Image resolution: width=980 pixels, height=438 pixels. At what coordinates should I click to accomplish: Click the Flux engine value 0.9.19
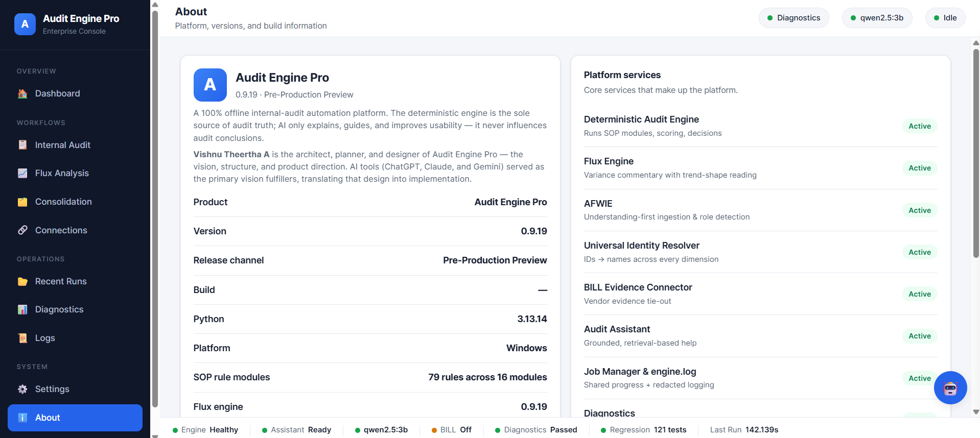tap(533, 407)
